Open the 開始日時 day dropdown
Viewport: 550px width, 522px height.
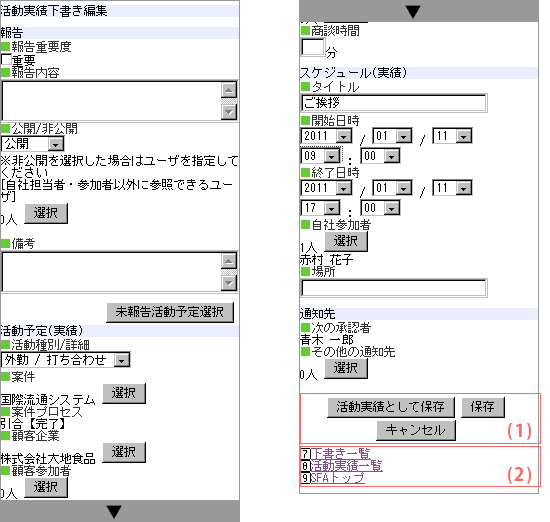[x=452, y=136]
